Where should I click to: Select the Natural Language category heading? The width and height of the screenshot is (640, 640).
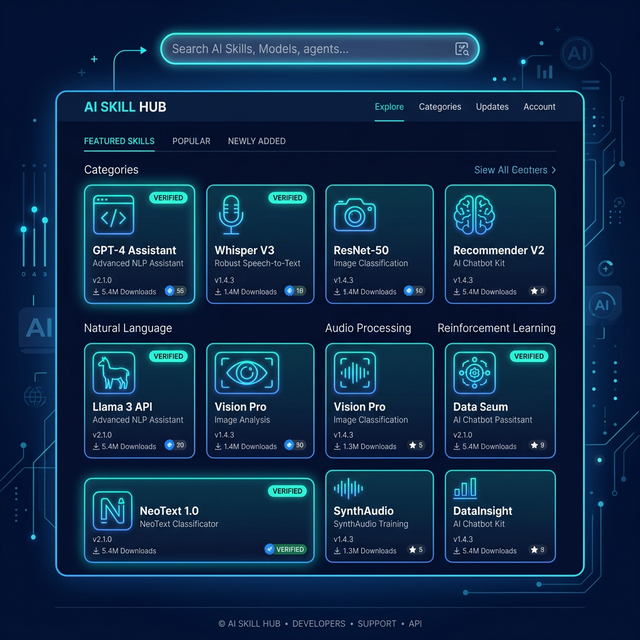click(x=128, y=328)
